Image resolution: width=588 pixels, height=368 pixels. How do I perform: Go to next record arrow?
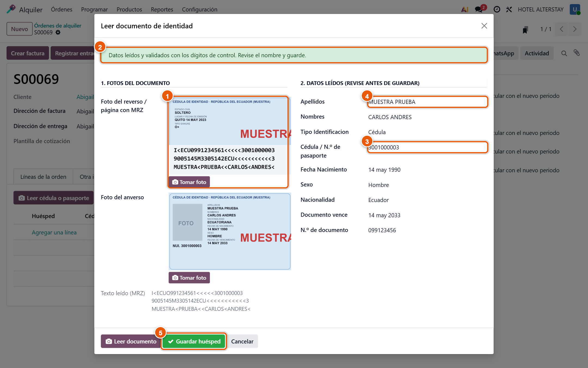[x=575, y=29]
